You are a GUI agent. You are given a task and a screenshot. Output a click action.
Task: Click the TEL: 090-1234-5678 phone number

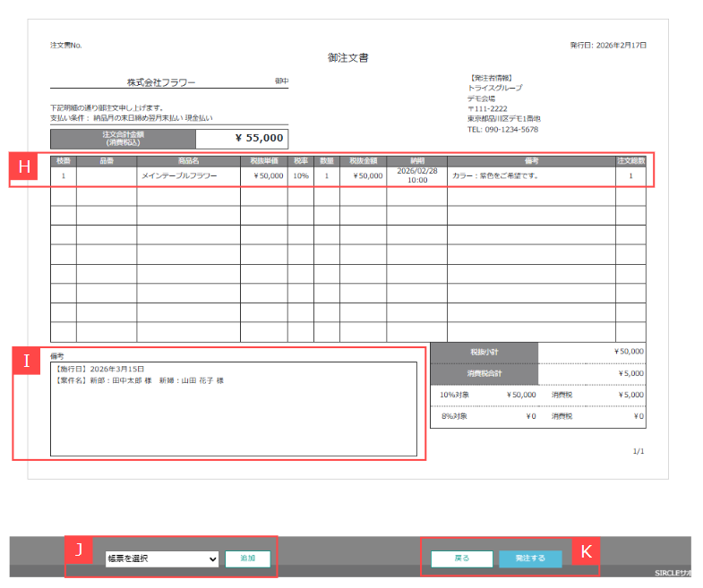[x=502, y=130]
